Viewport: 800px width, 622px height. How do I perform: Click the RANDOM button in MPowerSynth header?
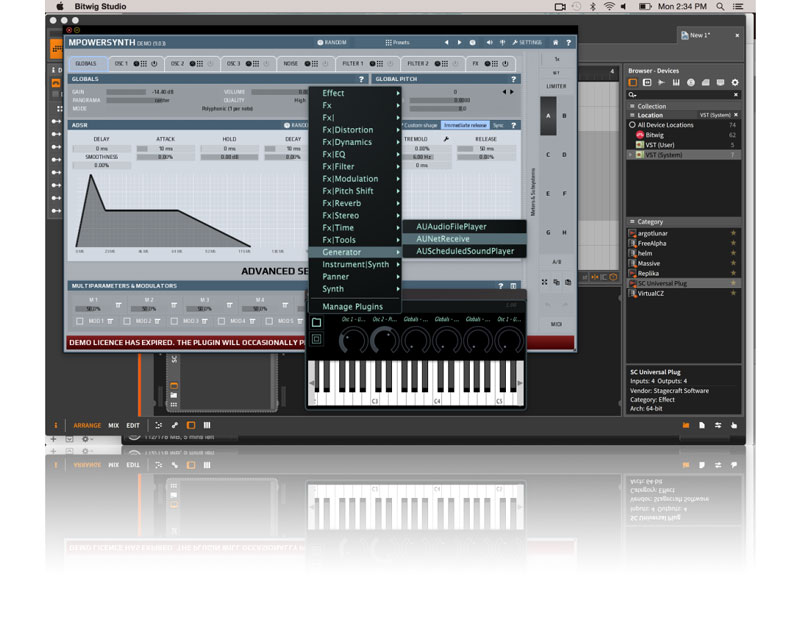tap(332, 42)
